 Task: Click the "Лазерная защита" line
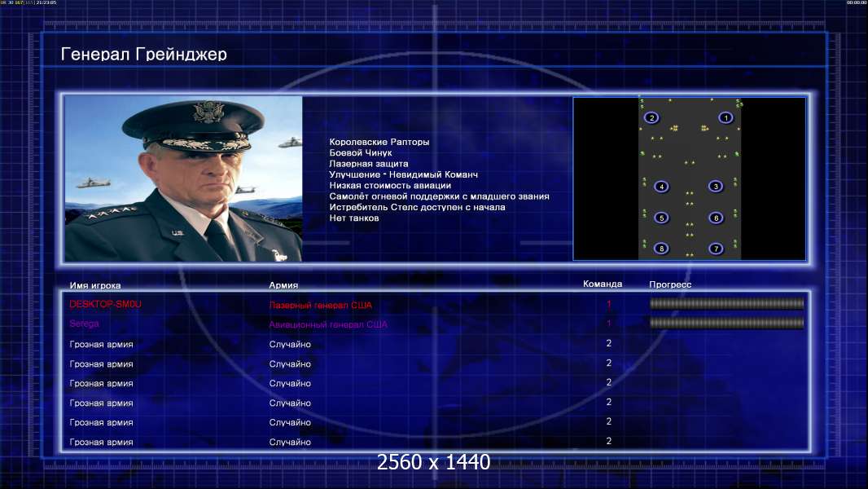tap(369, 163)
